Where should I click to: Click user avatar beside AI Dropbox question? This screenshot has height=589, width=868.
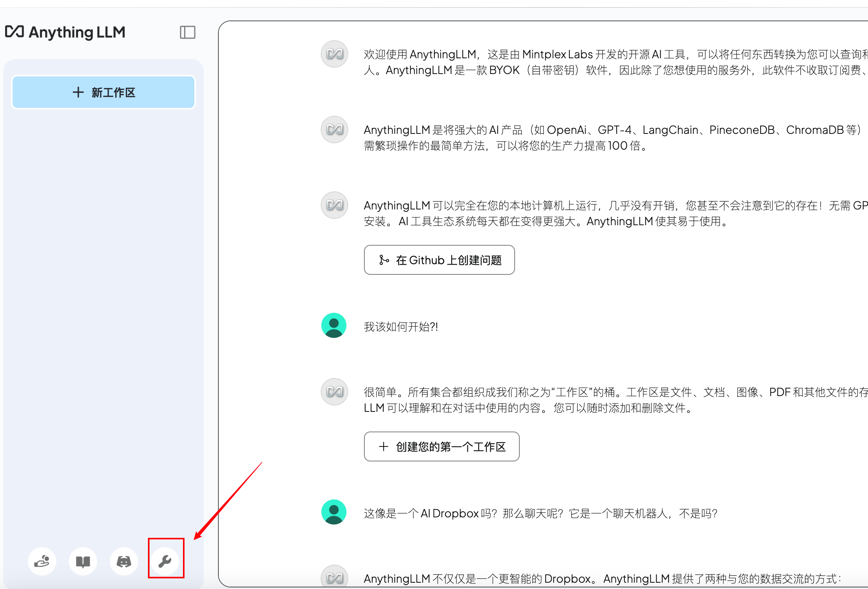pos(334,512)
